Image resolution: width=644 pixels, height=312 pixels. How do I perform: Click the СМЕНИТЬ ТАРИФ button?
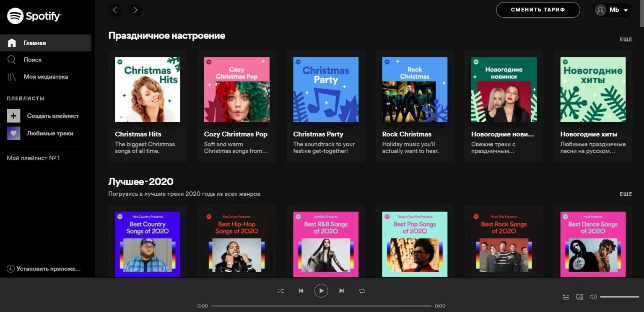(538, 10)
